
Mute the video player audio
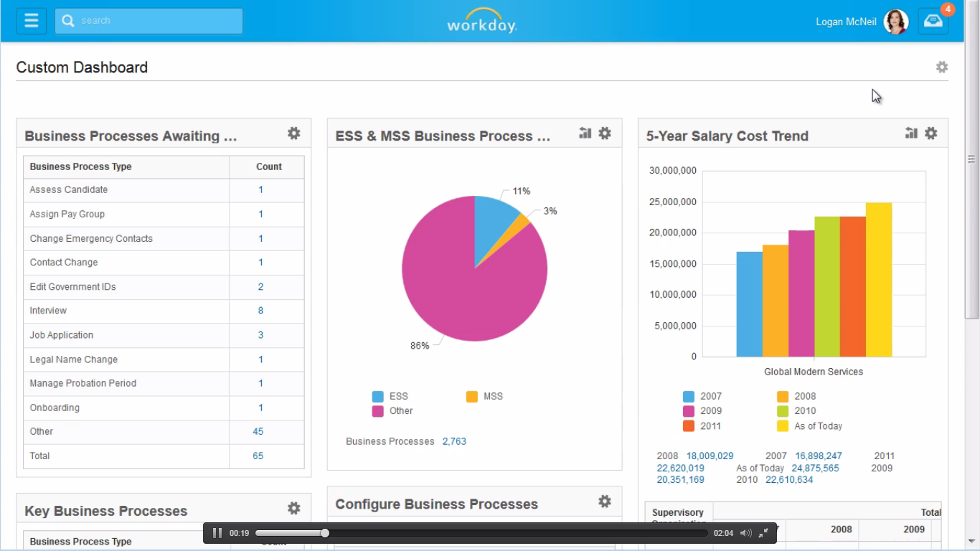[x=745, y=533]
